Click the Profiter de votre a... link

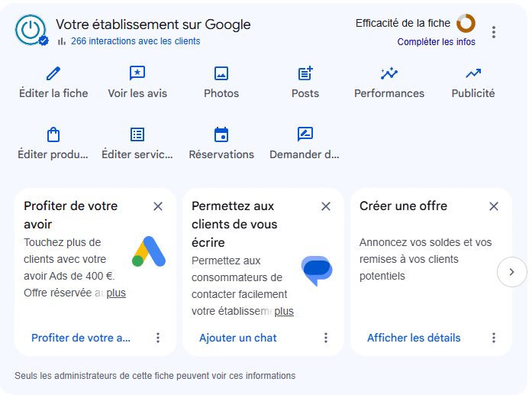click(x=81, y=338)
